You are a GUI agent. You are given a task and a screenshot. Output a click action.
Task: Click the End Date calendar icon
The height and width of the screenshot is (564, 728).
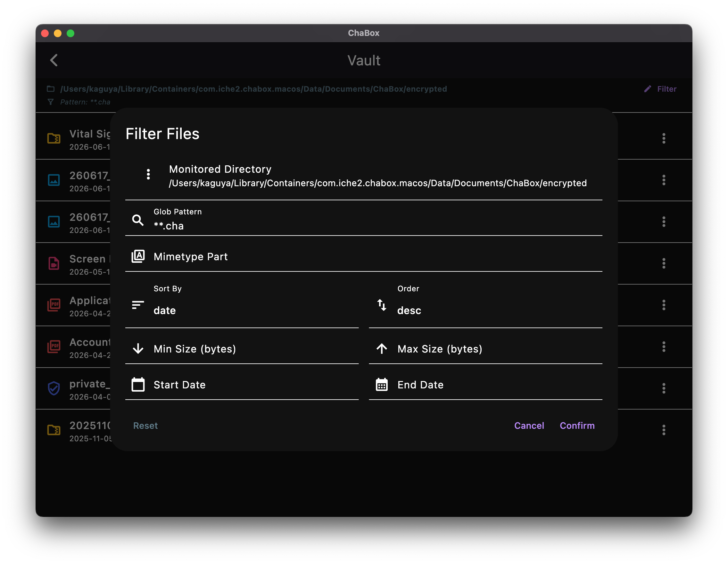pyautogui.click(x=382, y=385)
